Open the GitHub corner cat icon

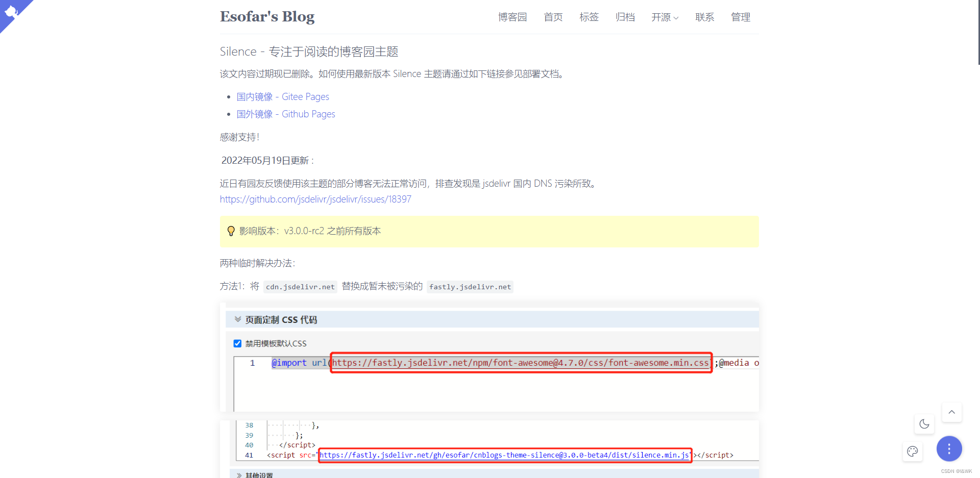(x=12, y=12)
